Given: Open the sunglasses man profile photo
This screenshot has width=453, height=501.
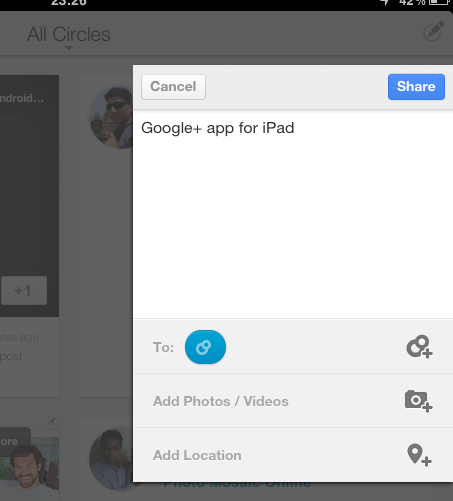Looking at the screenshot, I should pyautogui.click(x=111, y=117).
